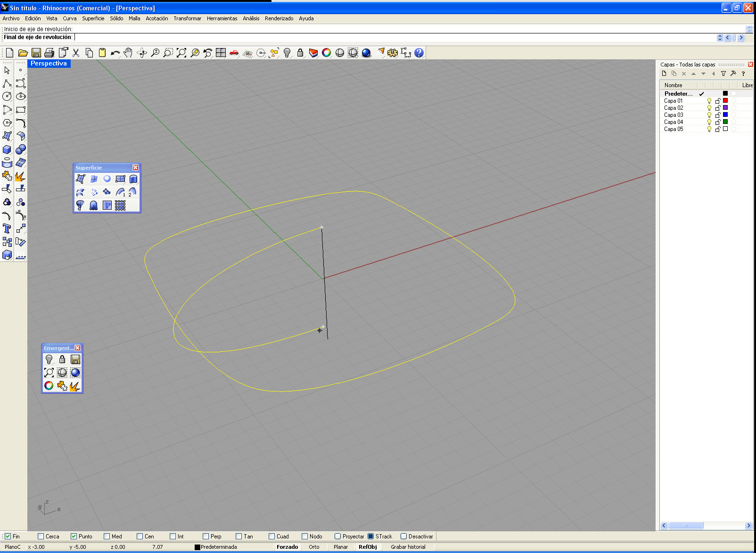Enable the Tan object snap checkbox
756x553 pixels.
pos(238,536)
